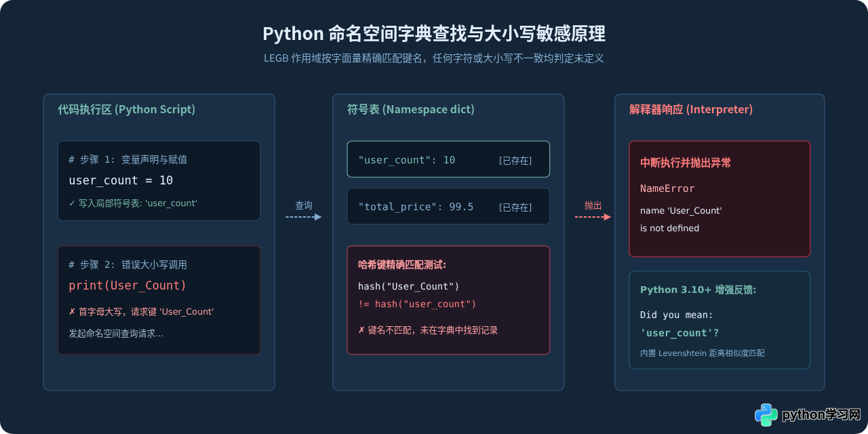Click the line "发起命名空间查询请求..."

pos(116,334)
